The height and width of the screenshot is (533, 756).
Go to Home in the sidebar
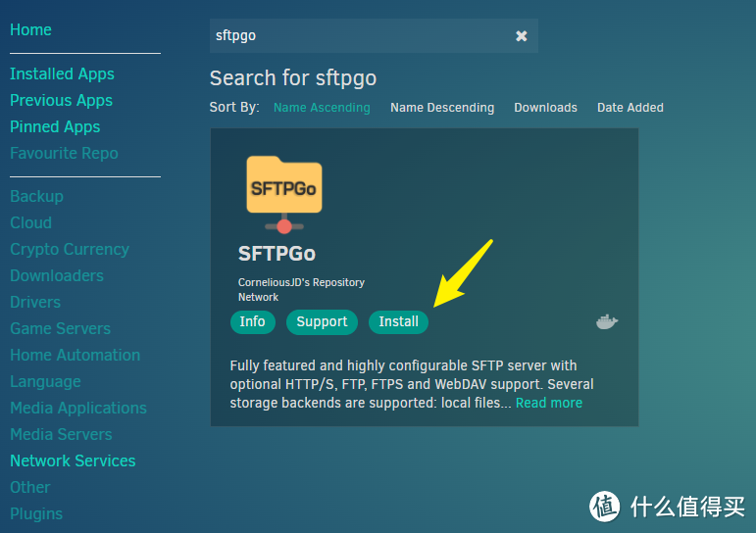pyautogui.click(x=30, y=29)
